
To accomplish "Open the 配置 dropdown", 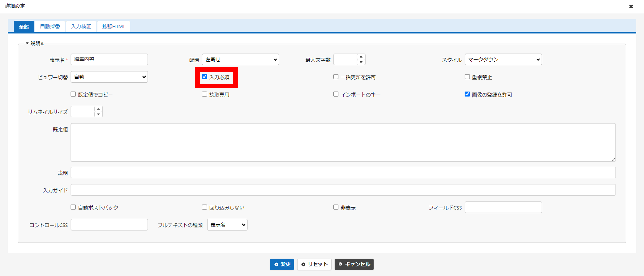I will click(241, 59).
